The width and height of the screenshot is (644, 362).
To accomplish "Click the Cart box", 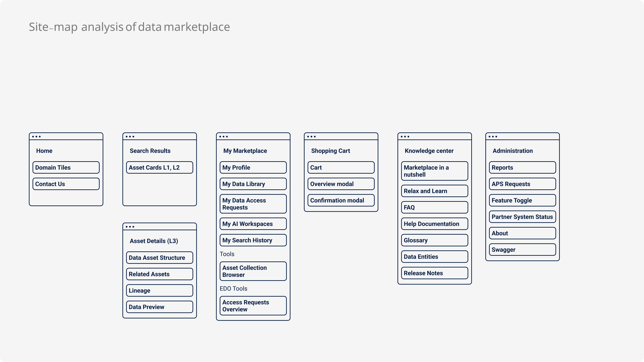I will (341, 167).
